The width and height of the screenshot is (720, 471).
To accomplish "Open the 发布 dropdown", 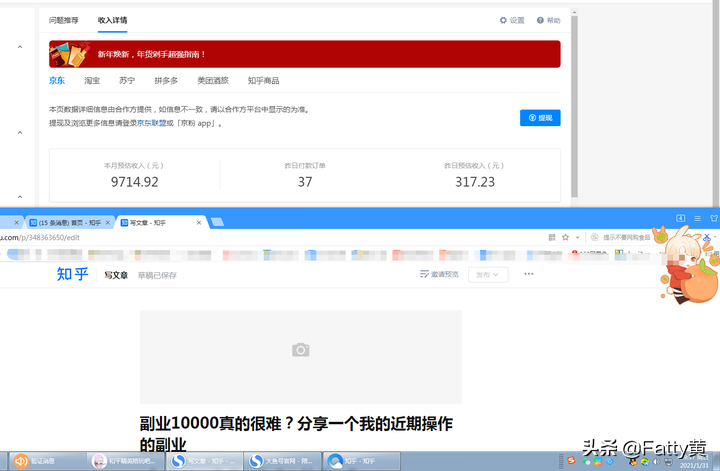I will coord(488,275).
